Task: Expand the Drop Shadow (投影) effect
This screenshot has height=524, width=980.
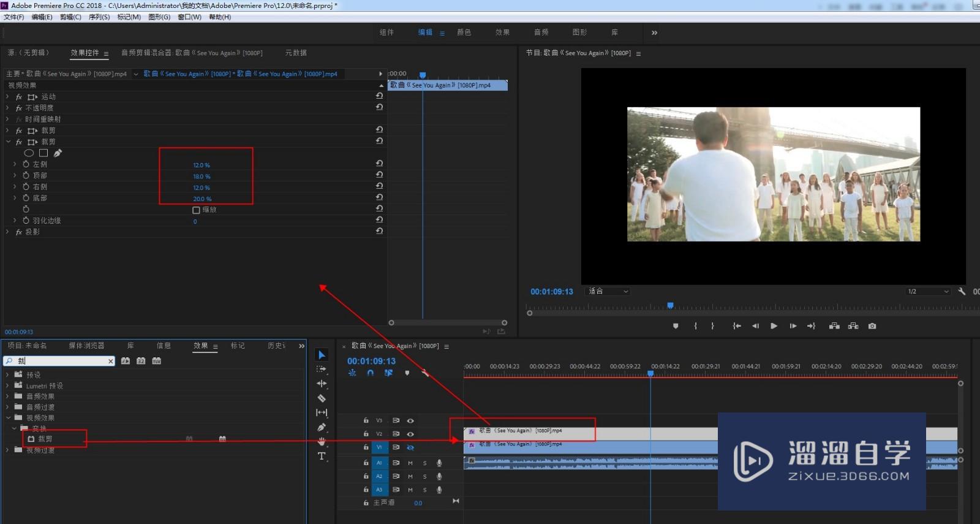Action: click(x=7, y=232)
